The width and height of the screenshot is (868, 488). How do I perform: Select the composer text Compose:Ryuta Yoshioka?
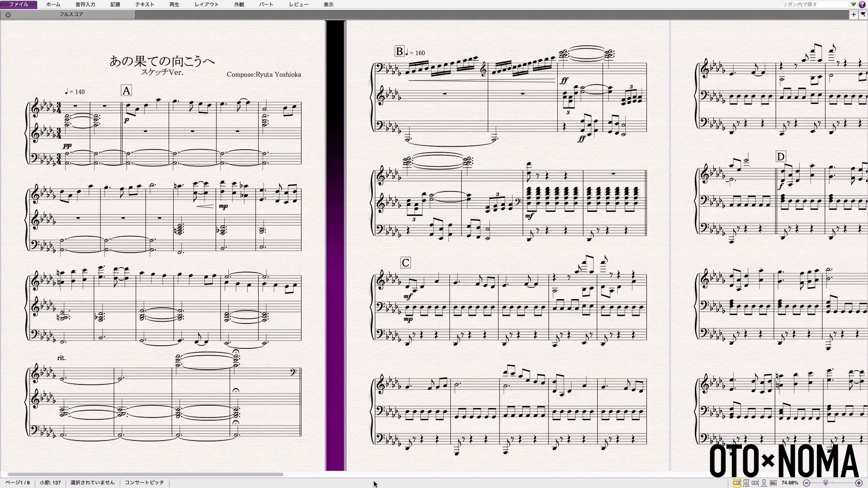264,75
